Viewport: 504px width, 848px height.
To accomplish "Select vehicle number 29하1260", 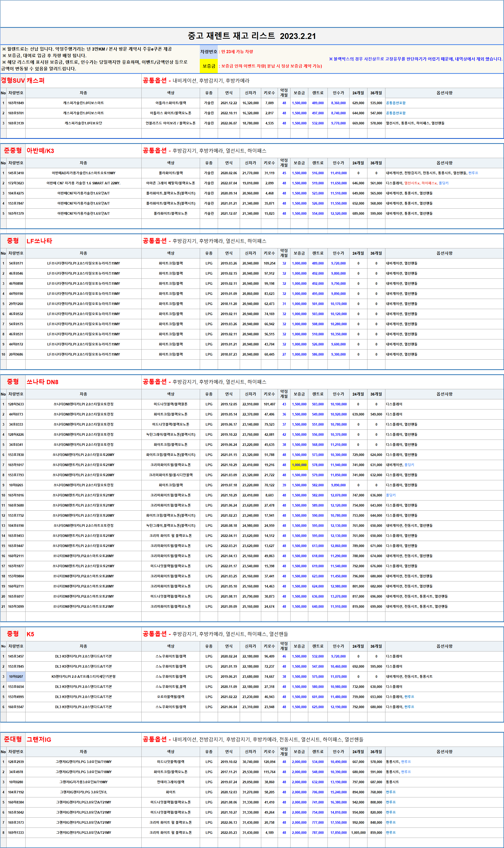I will [x=16, y=303].
